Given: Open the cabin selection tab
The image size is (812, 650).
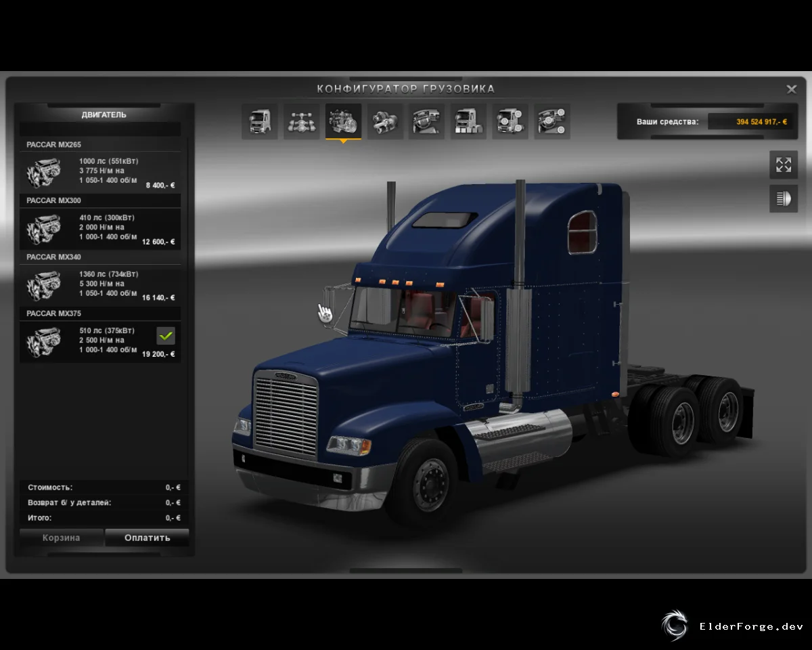Looking at the screenshot, I should click(260, 122).
